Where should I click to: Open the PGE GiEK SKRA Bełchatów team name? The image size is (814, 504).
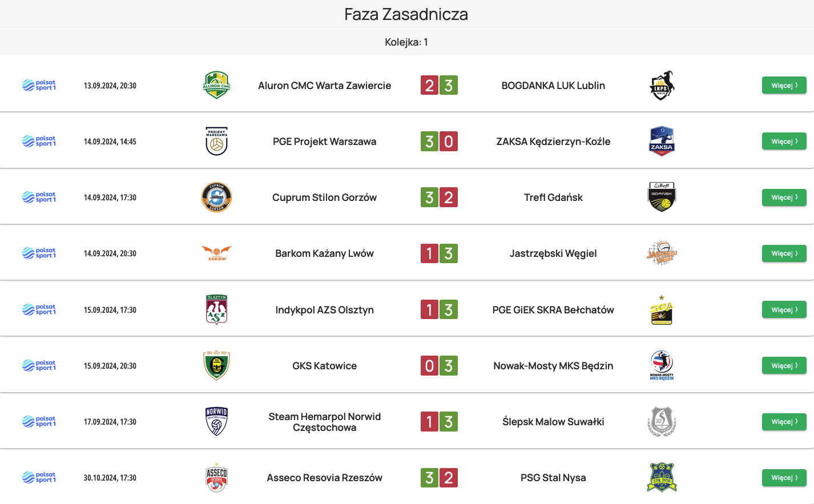pos(553,310)
